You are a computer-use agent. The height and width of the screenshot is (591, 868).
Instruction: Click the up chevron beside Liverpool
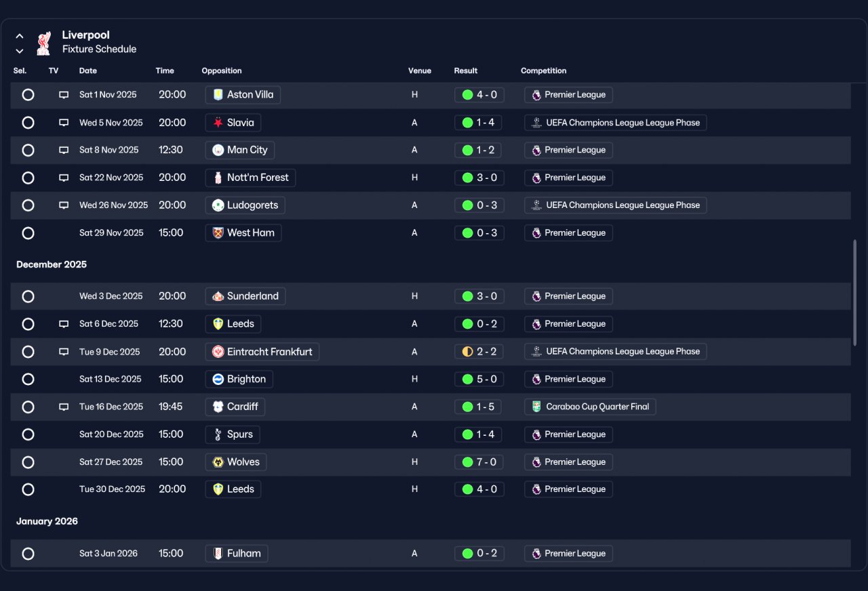pos(20,36)
